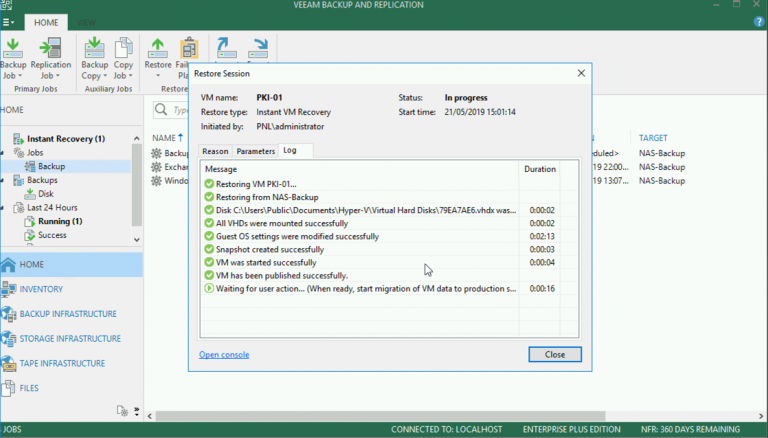Click the navigation pane overflow chevron icon
Screen dimensions: 768x438
(137, 411)
